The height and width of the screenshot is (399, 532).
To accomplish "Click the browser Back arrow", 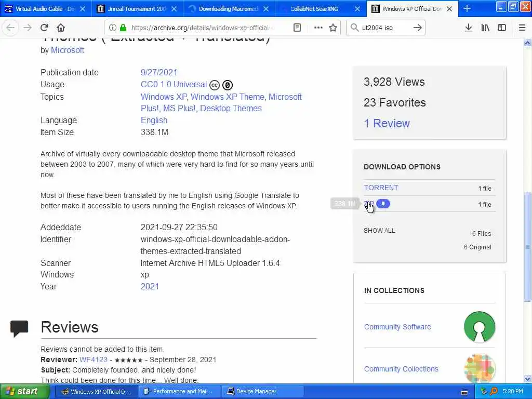I will pos(10,28).
